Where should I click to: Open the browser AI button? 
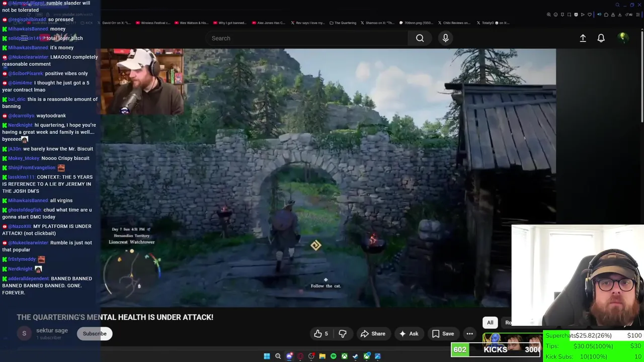click(x=630, y=15)
